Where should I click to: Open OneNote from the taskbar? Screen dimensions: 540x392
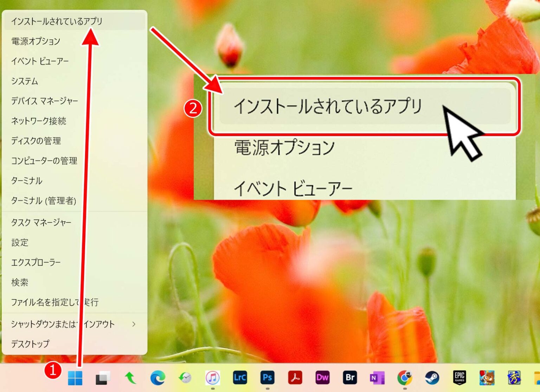(x=377, y=378)
